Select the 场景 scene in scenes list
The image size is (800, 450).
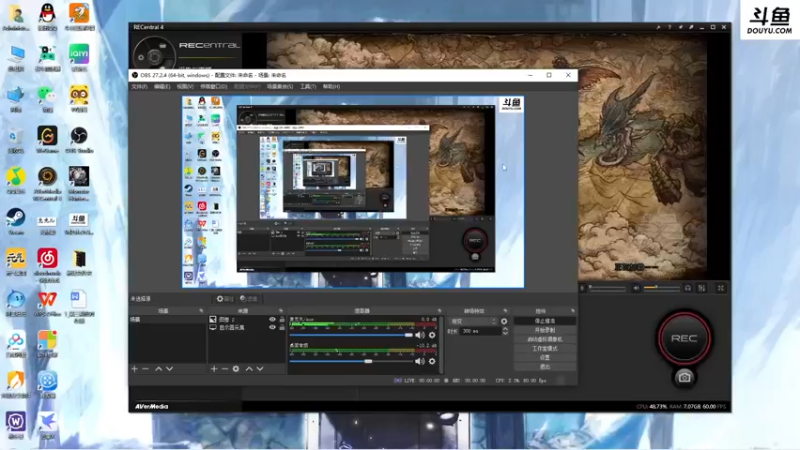click(167, 319)
